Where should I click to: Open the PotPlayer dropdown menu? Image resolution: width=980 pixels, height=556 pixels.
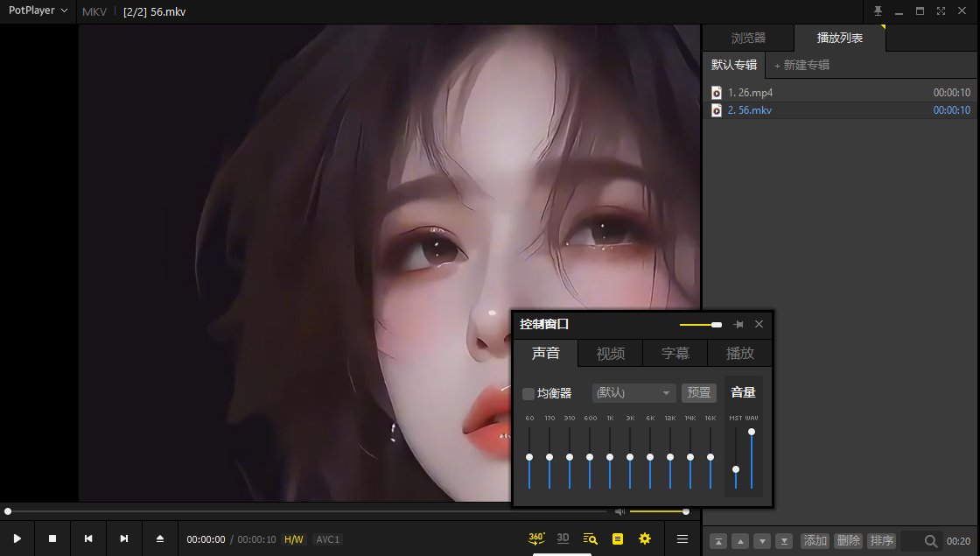tap(38, 11)
